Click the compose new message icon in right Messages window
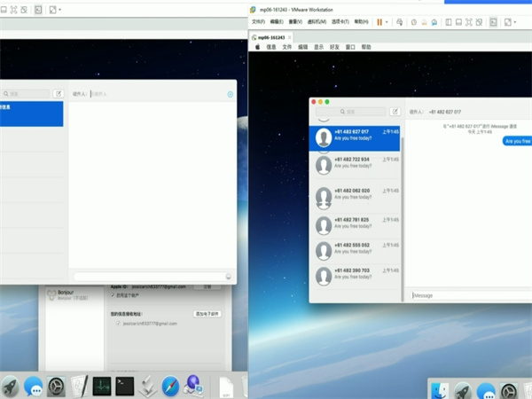The height and width of the screenshot is (399, 532). (x=395, y=112)
